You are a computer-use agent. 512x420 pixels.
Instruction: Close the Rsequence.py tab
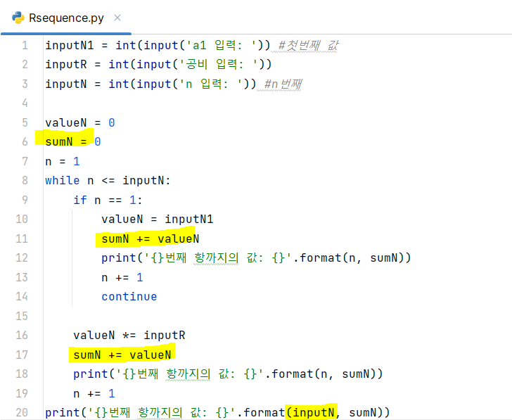tap(117, 18)
